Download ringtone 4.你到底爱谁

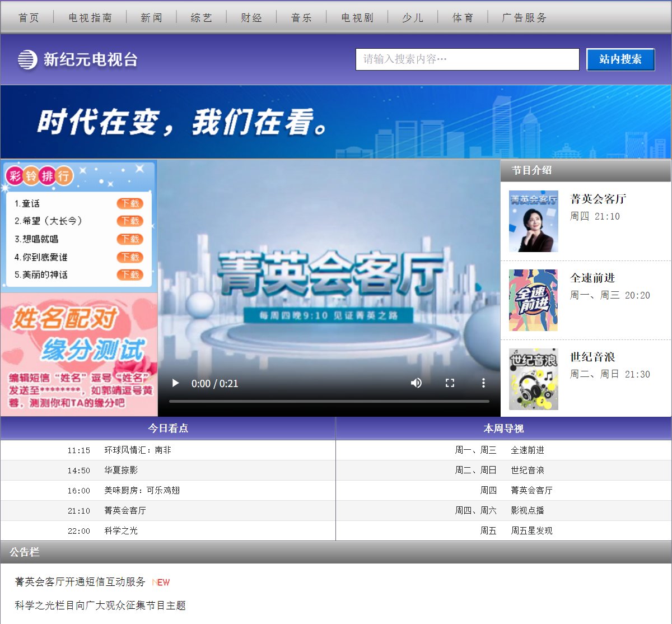tap(130, 257)
